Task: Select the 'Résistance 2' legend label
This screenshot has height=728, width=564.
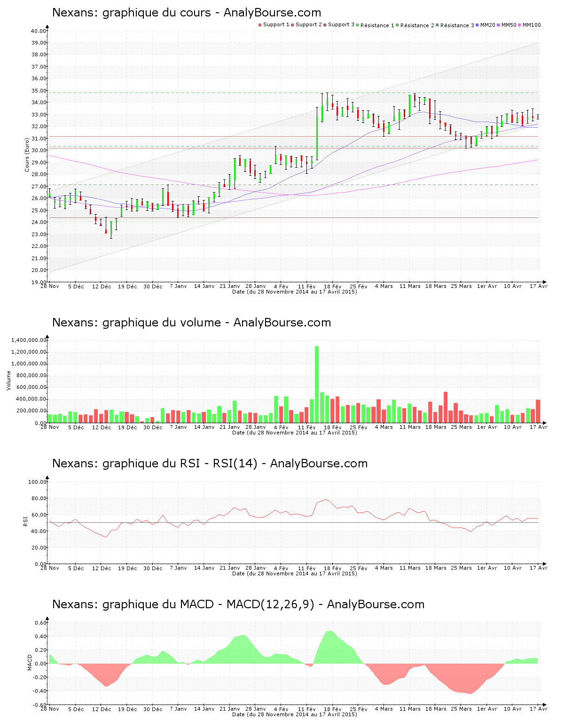Action: (417, 25)
